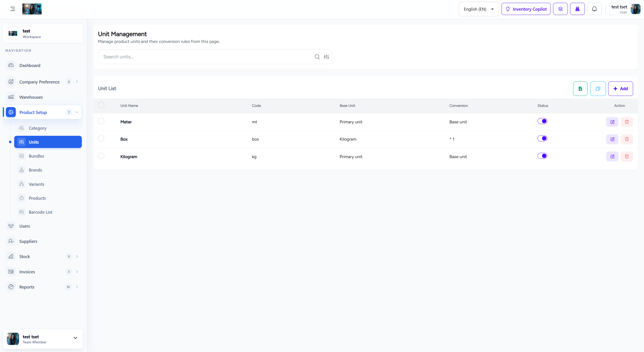Click the Unit Name column header
The width and height of the screenshot is (644, 352).
[x=129, y=106]
